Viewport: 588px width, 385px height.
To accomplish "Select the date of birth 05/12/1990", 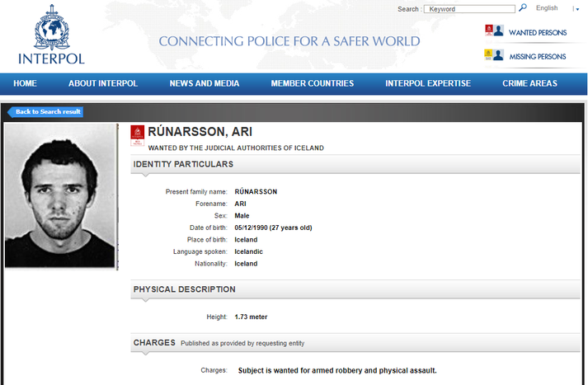I will click(x=252, y=228).
